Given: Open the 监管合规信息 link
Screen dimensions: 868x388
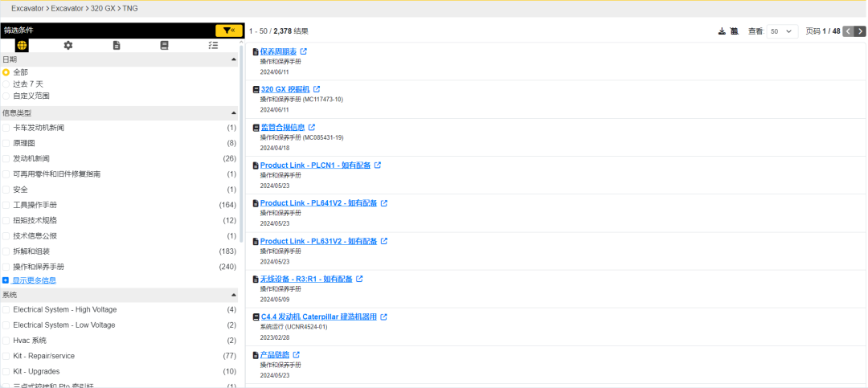Looking at the screenshot, I should click(x=283, y=127).
